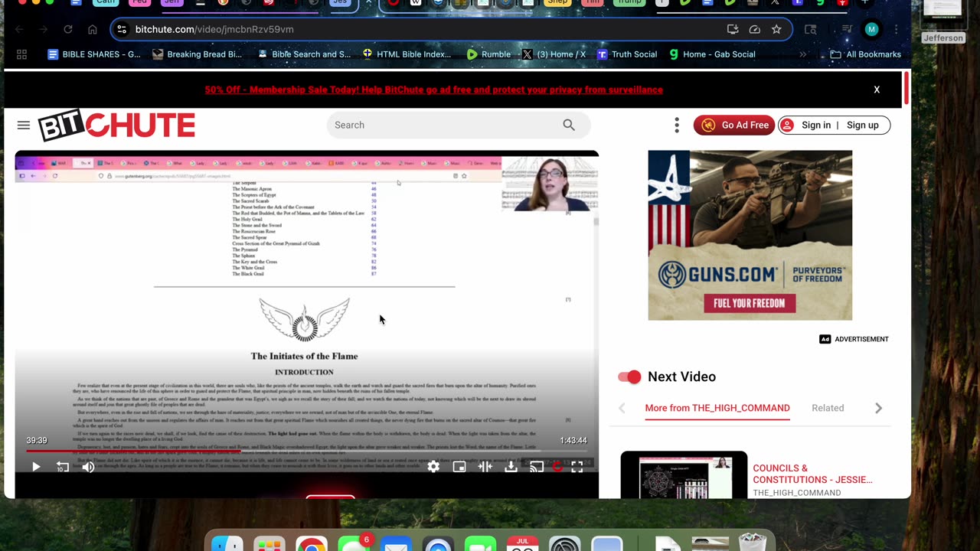980x551 pixels.
Task: Open Messages in the Dock
Action: coord(353,545)
